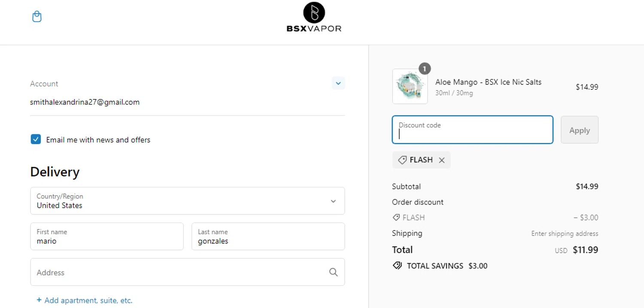The image size is (644, 308).
Task: Click the TOTAL SAVINGS $3.00 amount
Action: (478, 266)
